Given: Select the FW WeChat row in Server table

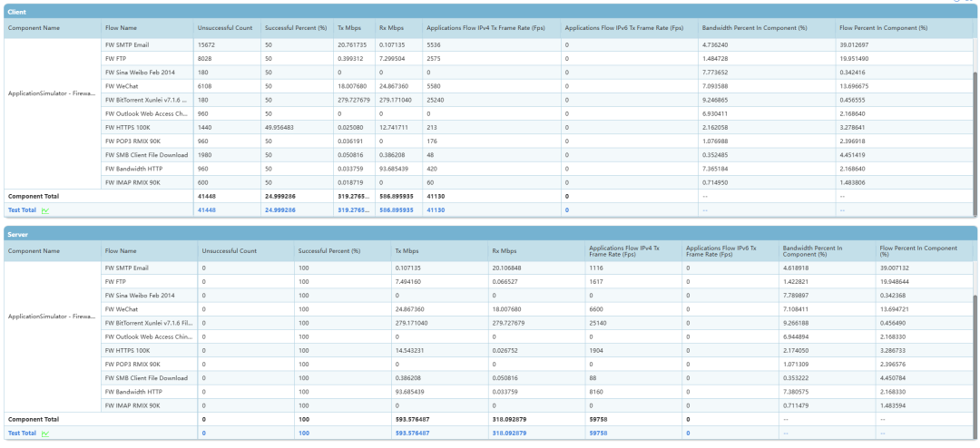Looking at the screenshot, I should tap(121, 309).
